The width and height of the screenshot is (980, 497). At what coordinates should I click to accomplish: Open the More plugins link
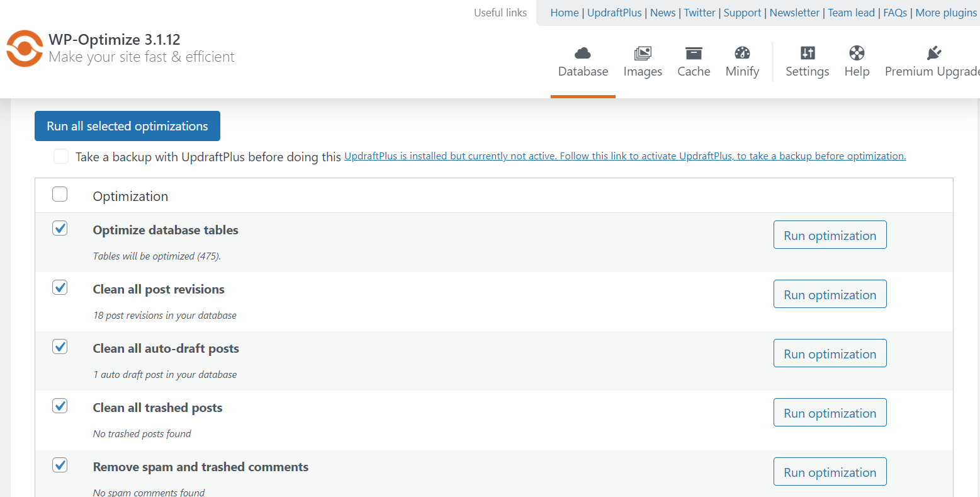[x=946, y=13]
